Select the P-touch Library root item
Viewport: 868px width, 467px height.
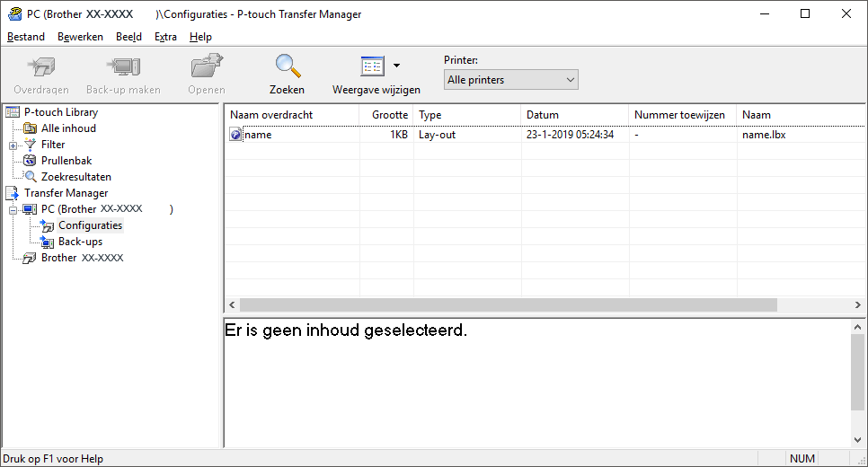(61, 111)
